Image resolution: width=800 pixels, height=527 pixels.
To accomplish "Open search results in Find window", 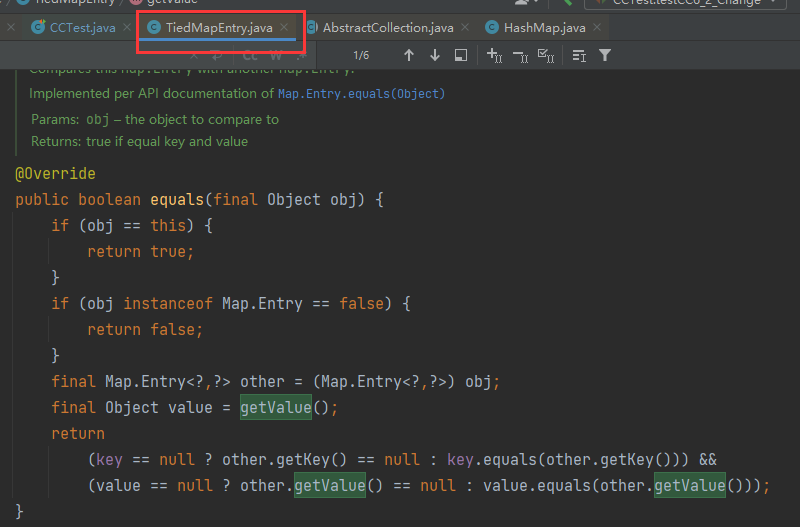I will (461, 55).
